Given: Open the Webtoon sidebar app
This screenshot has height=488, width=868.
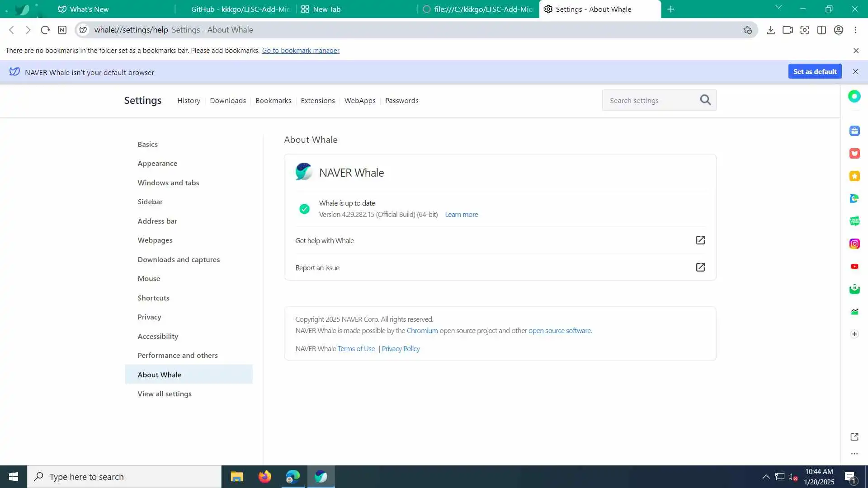Looking at the screenshot, I should pyautogui.click(x=854, y=221).
